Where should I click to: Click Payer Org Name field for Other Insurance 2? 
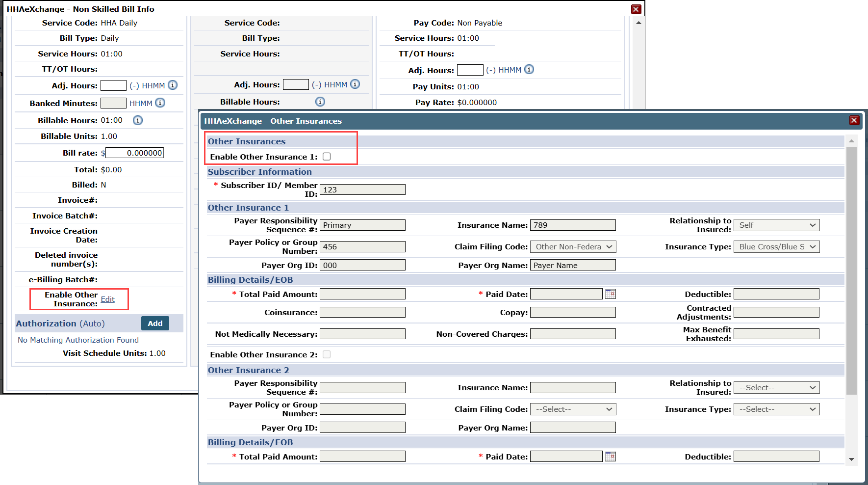(x=573, y=428)
